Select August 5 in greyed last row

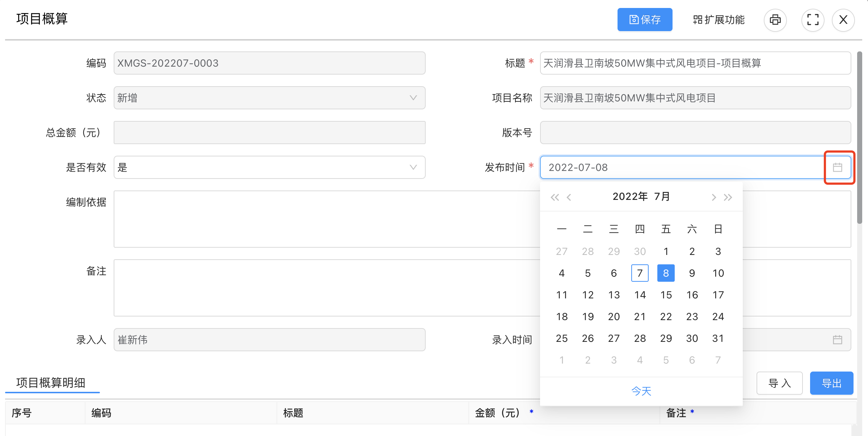(x=666, y=360)
